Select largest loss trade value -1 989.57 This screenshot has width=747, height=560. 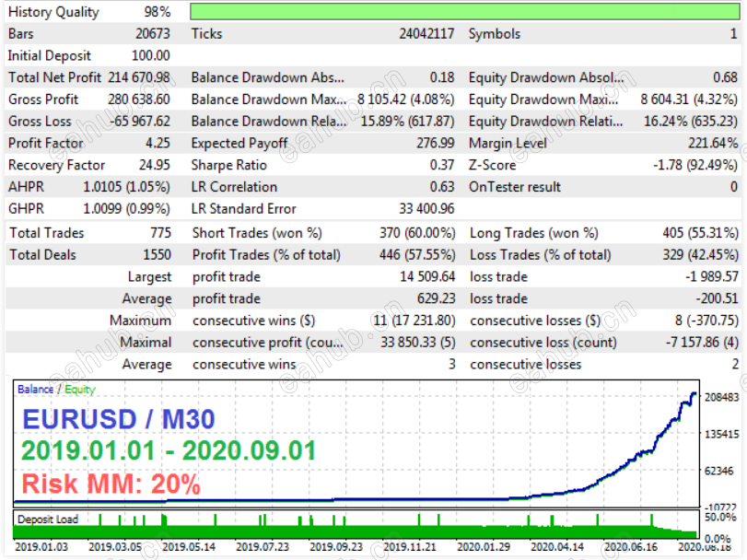pyautogui.click(x=712, y=276)
